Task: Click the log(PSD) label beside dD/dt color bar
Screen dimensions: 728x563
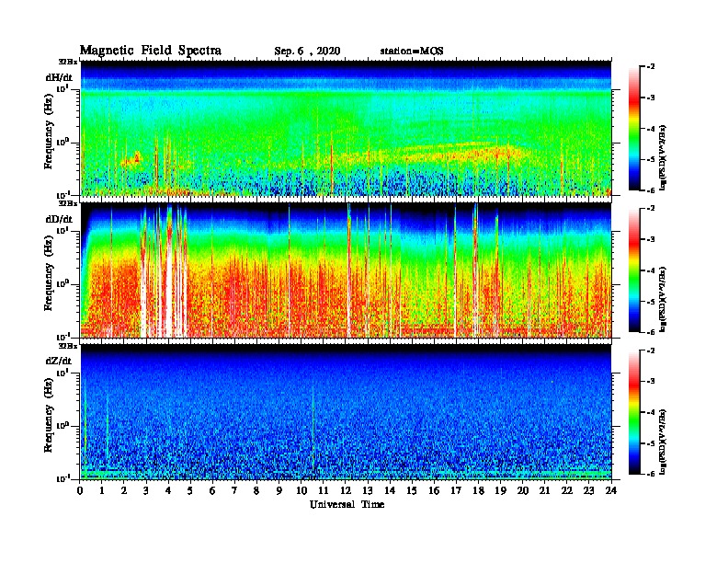Action: pos(663,299)
